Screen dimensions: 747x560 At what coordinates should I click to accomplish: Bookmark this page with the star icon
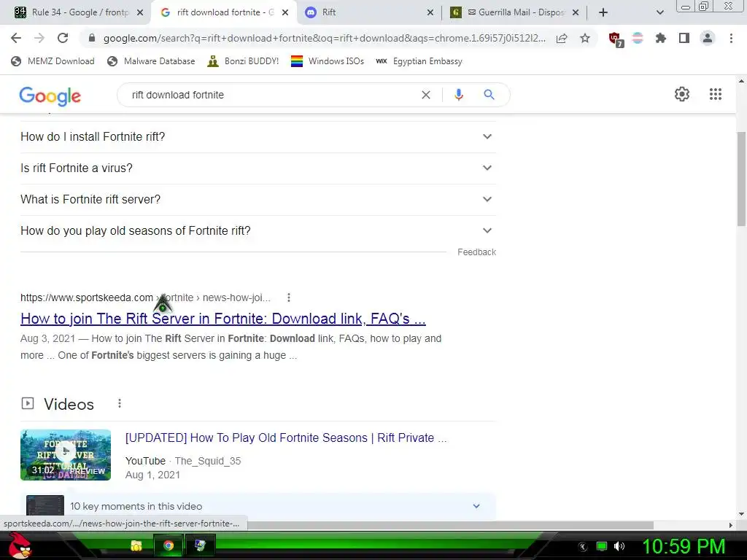585,38
